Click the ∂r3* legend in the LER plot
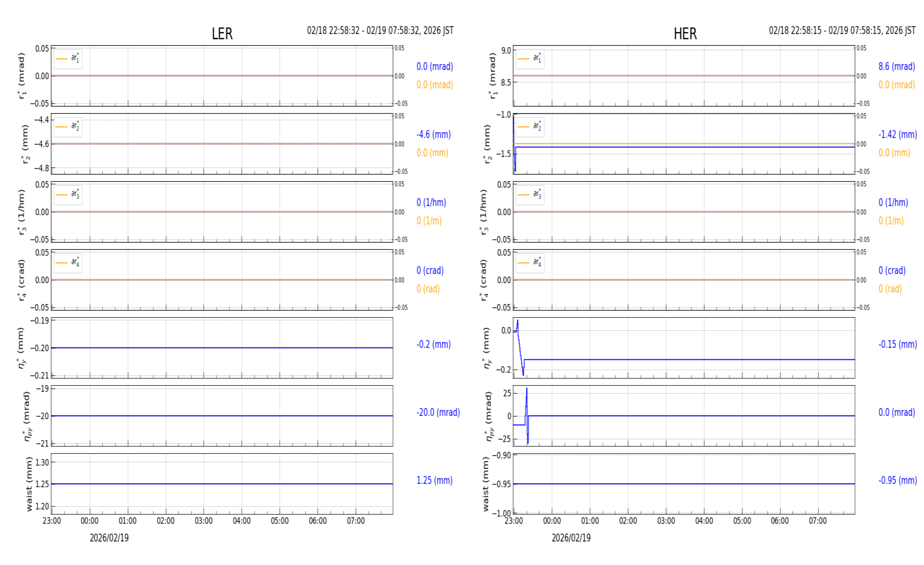 [x=68, y=195]
